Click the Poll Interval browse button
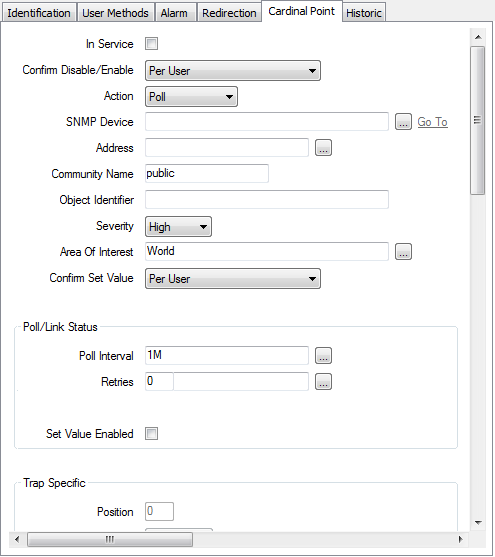 [323, 356]
